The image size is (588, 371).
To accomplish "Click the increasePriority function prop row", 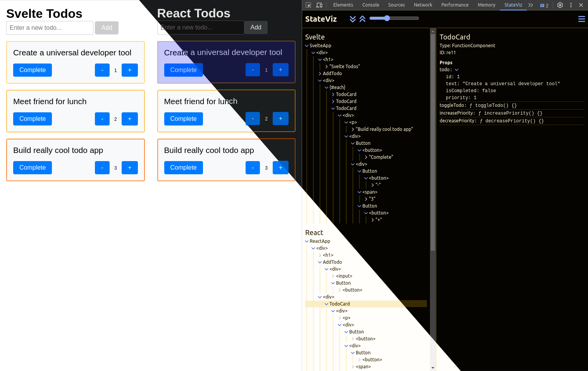I will [x=512, y=113].
